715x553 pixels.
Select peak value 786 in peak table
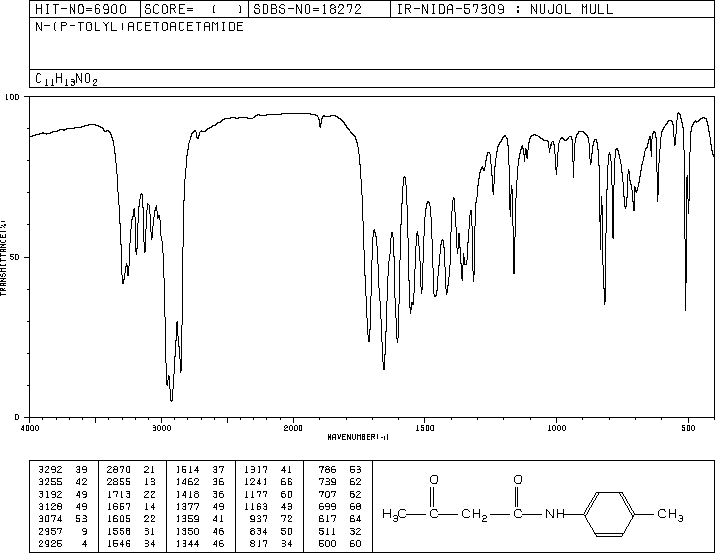click(x=327, y=469)
